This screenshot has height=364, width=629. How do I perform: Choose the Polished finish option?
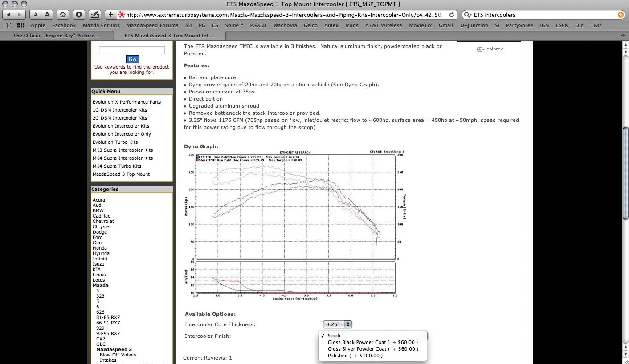pos(355,356)
